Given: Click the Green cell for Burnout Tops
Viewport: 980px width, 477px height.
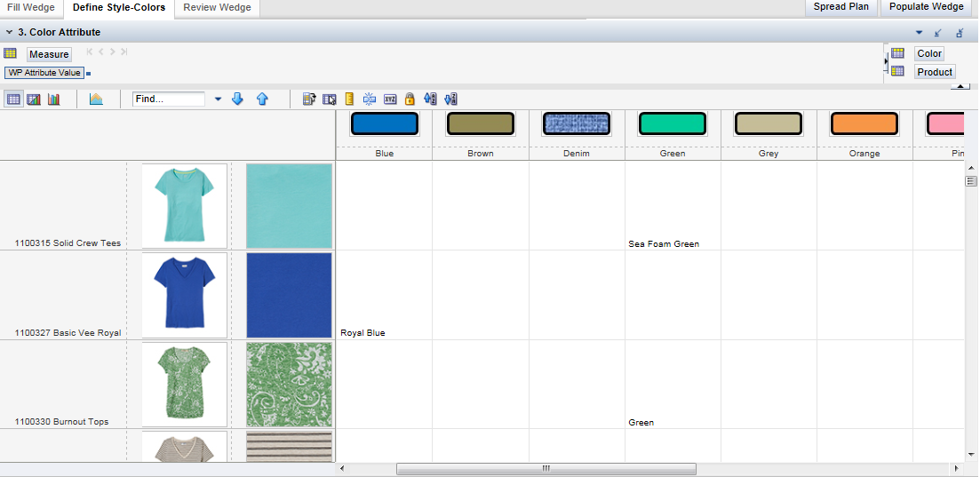Looking at the screenshot, I should [641, 423].
